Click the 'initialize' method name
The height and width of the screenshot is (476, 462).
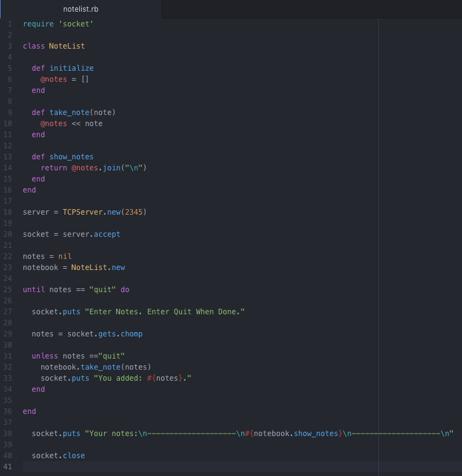point(72,68)
